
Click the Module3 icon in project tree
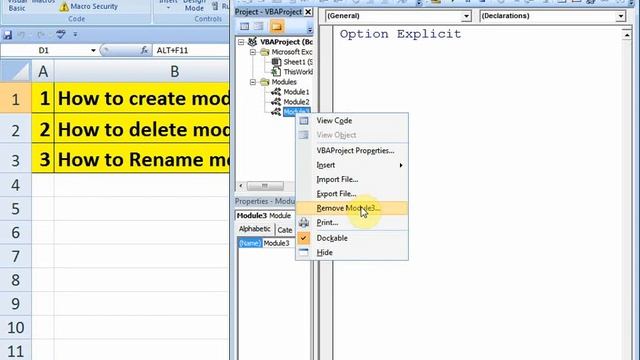click(276, 111)
